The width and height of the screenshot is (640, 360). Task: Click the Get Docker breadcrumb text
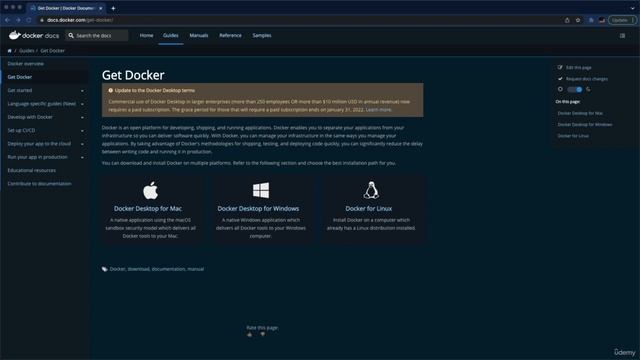pyautogui.click(x=52, y=51)
